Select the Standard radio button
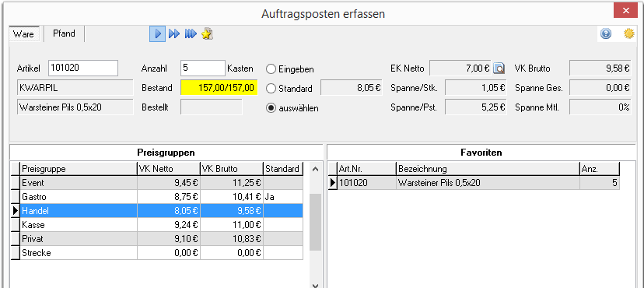The height and width of the screenshot is (288, 644). [271, 88]
